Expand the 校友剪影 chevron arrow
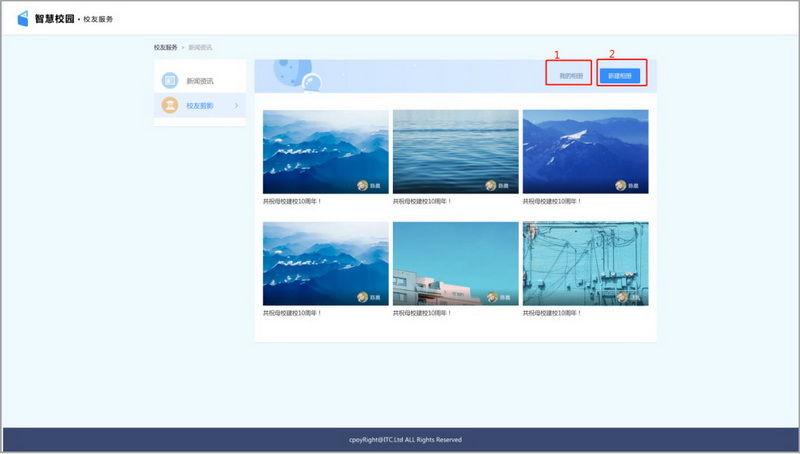 236,106
